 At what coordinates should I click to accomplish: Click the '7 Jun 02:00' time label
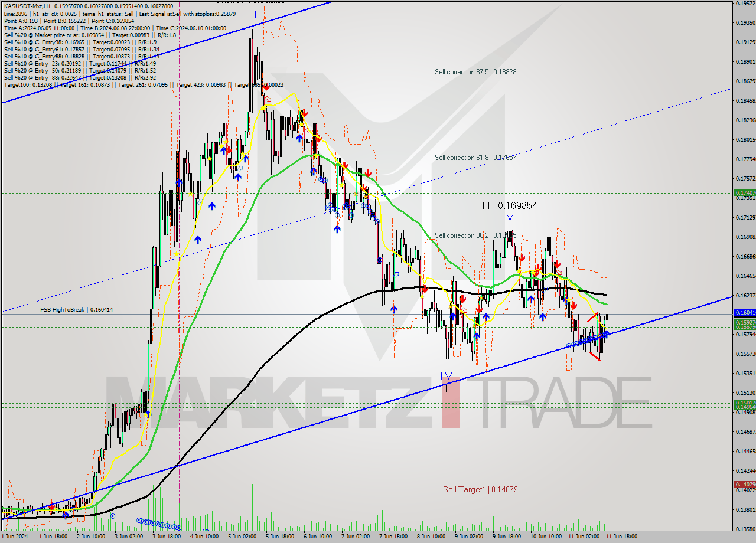point(355,537)
